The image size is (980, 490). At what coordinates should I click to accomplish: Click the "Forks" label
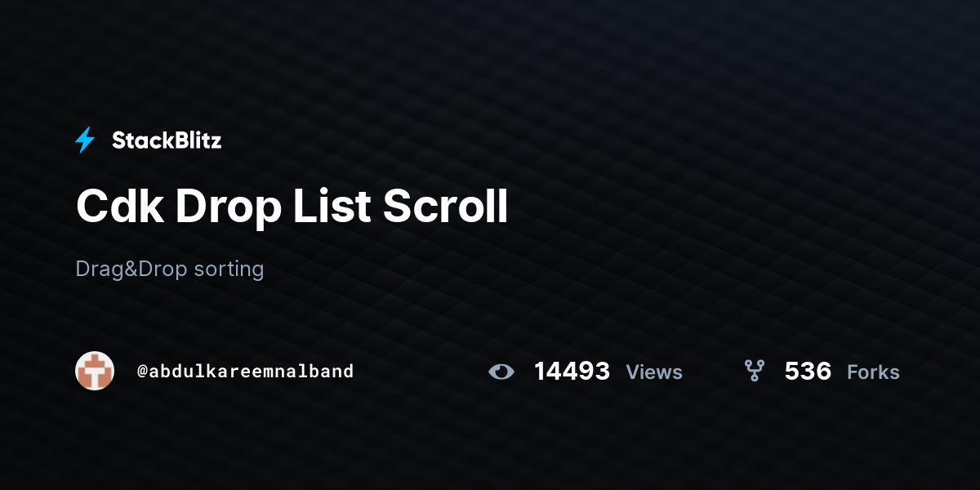[873, 372]
